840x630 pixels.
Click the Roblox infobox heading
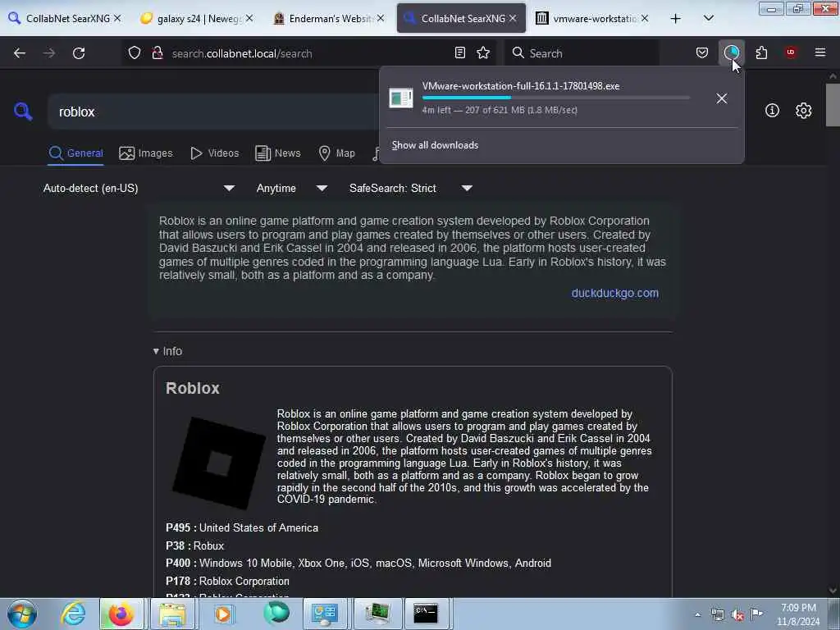(192, 388)
